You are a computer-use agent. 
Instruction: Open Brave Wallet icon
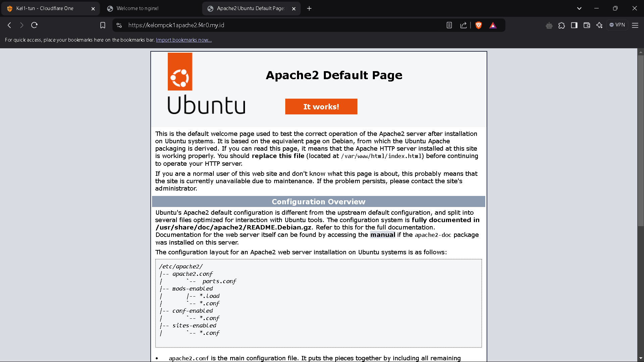587,25
